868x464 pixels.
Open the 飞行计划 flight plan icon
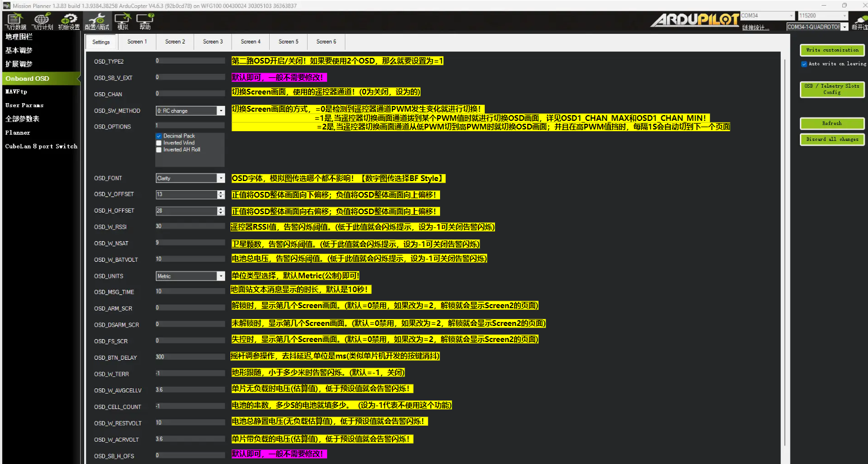pyautogui.click(x=42, y=22)
